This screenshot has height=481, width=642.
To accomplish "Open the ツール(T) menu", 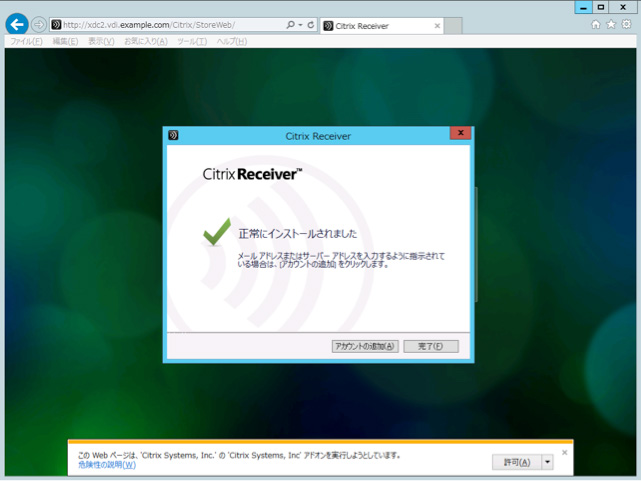I will pyautogui.click(x=192, y=41).
